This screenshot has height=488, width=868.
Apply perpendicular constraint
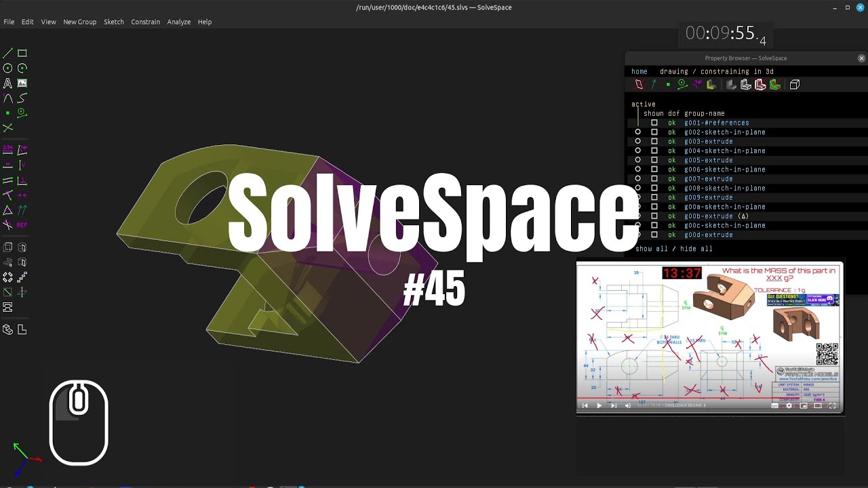[x=22, y=180]
